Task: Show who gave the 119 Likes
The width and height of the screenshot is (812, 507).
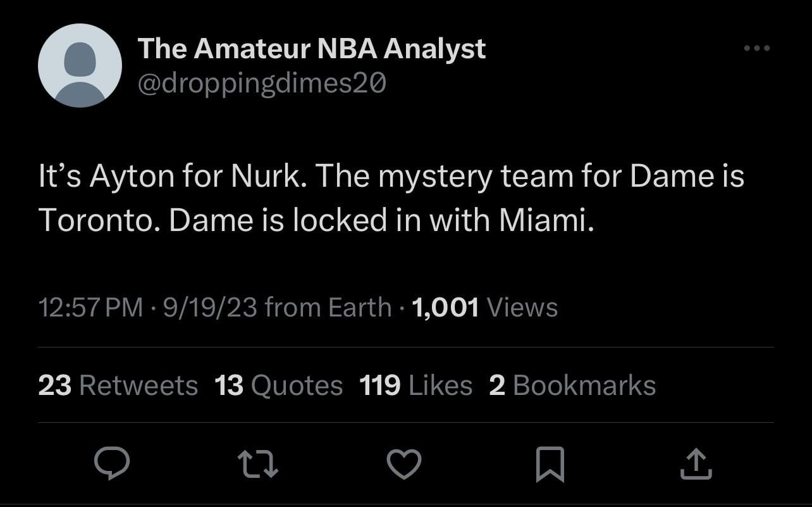Action: (415, 385)
